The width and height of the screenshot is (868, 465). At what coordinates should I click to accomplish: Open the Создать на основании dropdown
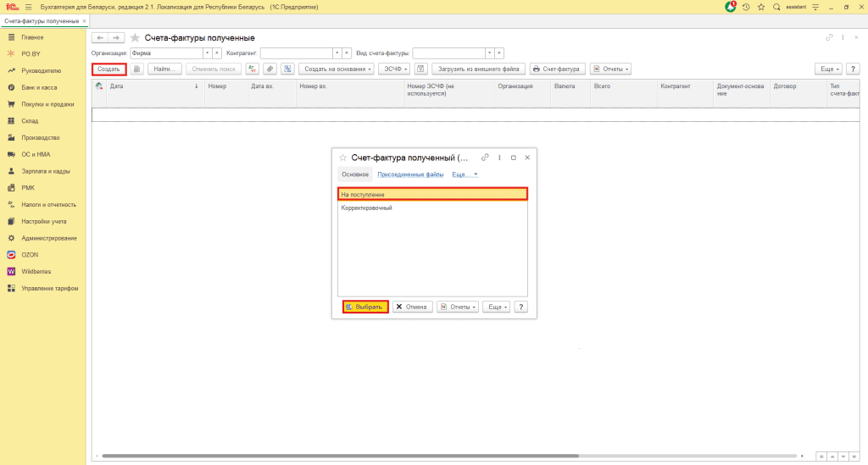click(338, 69)
